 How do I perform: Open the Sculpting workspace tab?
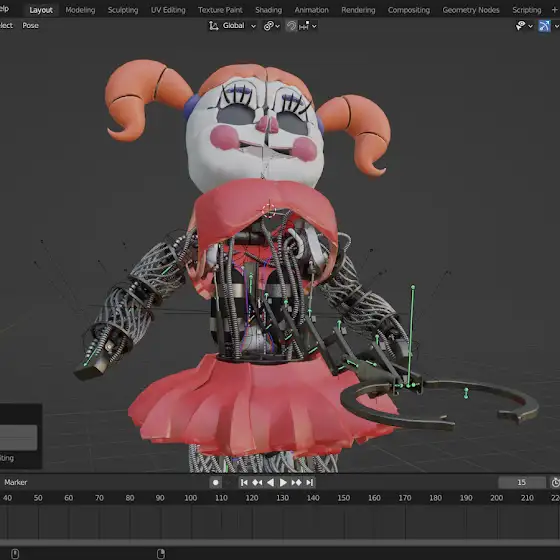pyautogui.click(x=123, y=10)
